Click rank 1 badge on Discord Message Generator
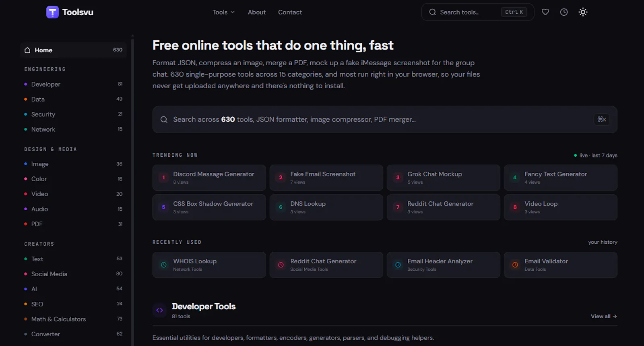This screenshot has width=644, height=346. click(x=163, y=177)
